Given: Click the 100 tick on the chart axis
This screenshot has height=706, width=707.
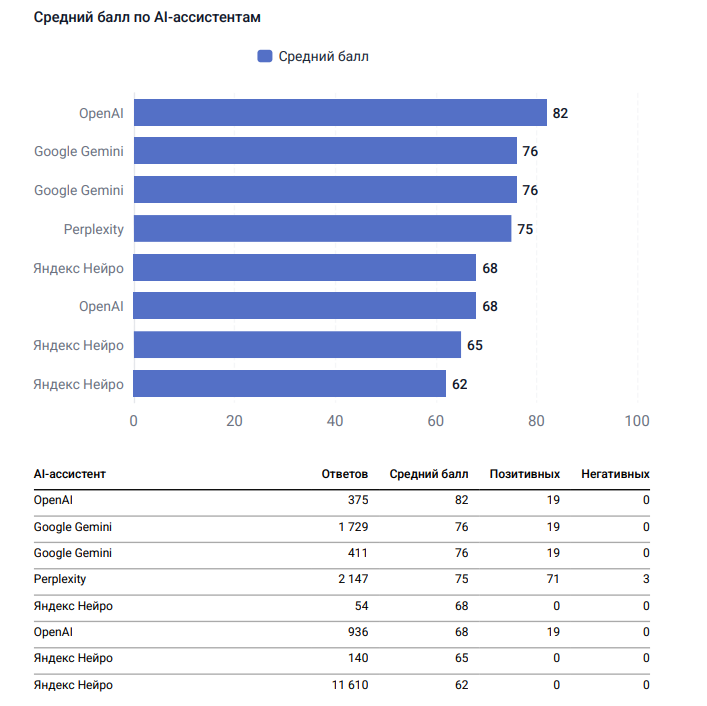Looking at the screenshot, I should 637,421.
